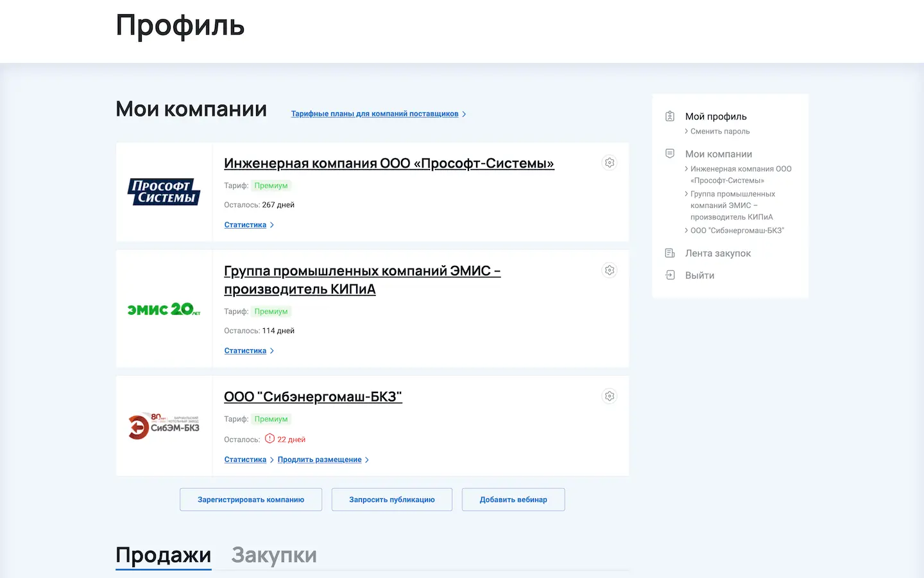Click the Выйти logout icon
Image resolution: width=924 pixels, height=578 pixels.
670,276
